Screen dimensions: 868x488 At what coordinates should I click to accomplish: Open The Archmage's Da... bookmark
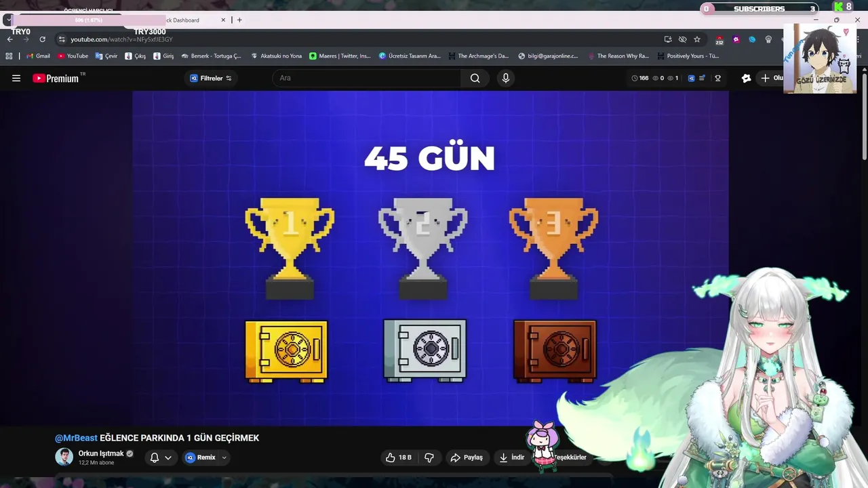478,56
